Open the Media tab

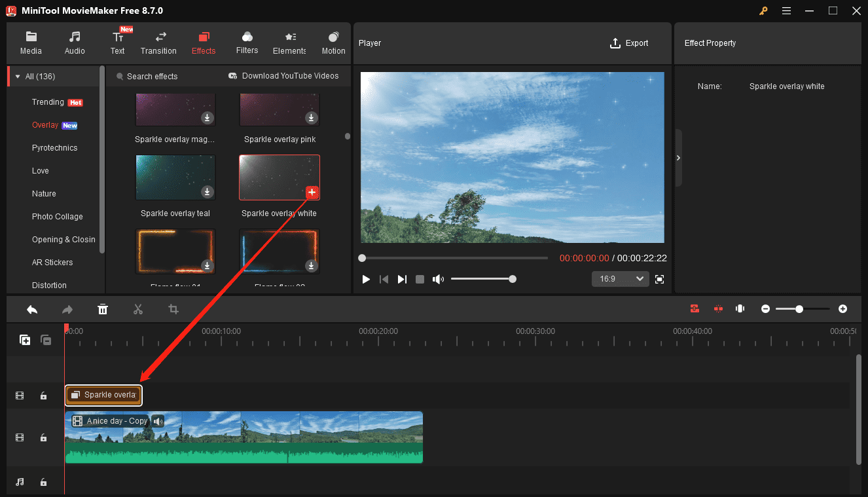pyautogui.click(x=31, y=43)
